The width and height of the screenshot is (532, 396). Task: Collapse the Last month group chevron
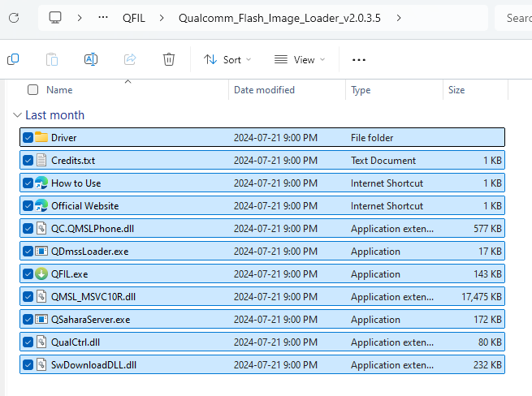tap(17, 115)
